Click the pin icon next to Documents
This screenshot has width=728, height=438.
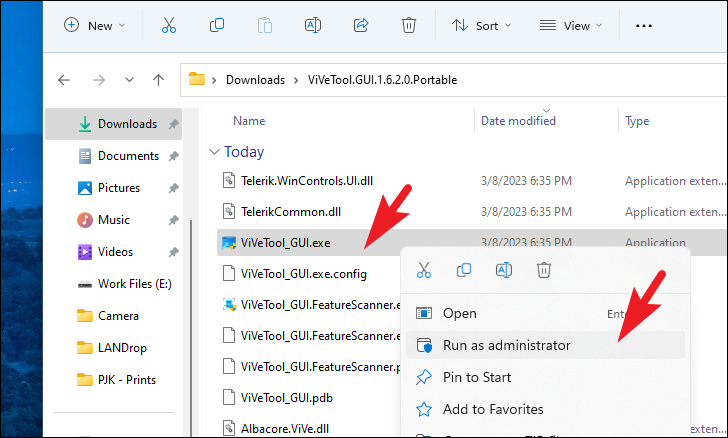[173, 156]
